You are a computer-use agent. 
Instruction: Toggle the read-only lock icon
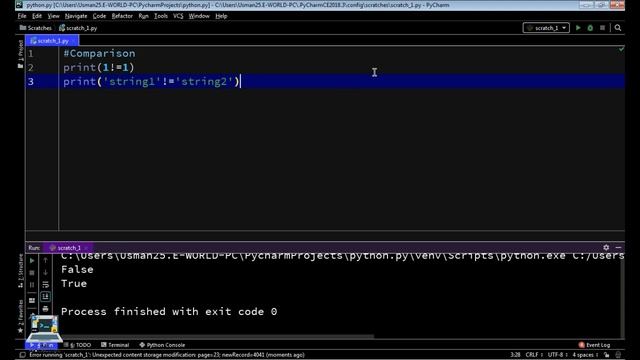[x=607, y=355]
